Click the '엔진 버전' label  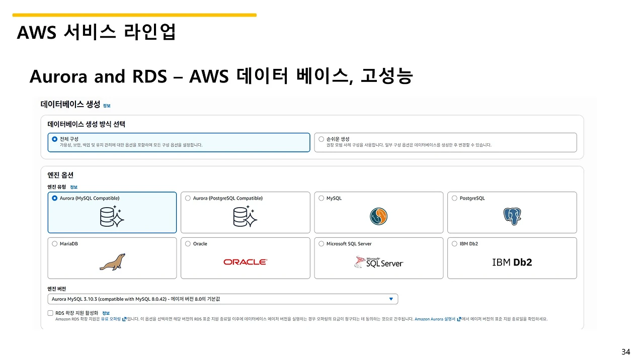tap(57, 289)
